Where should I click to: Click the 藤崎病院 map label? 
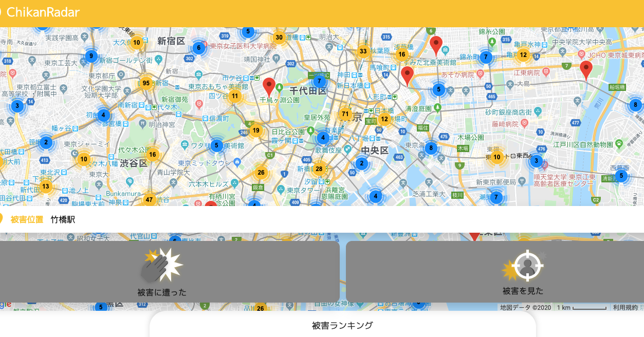[x=505, y=124]
